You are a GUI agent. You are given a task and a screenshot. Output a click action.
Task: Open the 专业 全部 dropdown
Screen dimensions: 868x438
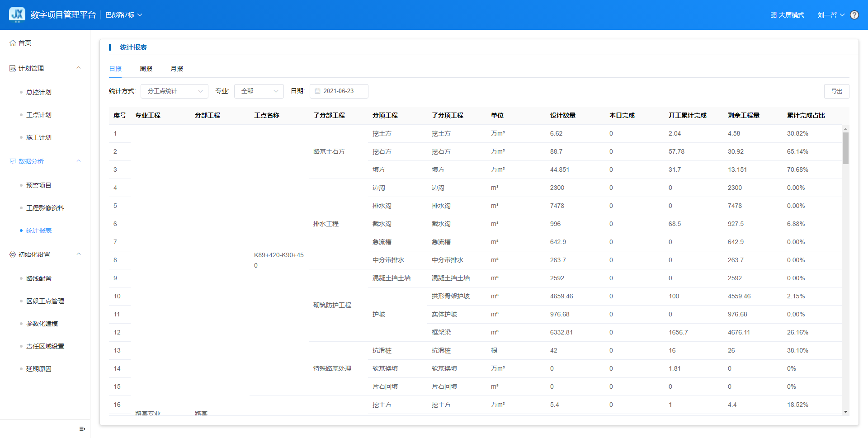coord(259,91)
